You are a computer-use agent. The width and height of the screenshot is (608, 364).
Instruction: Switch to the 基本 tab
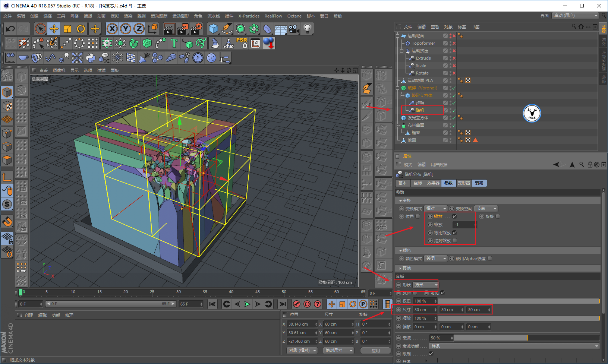pos(403,183)
